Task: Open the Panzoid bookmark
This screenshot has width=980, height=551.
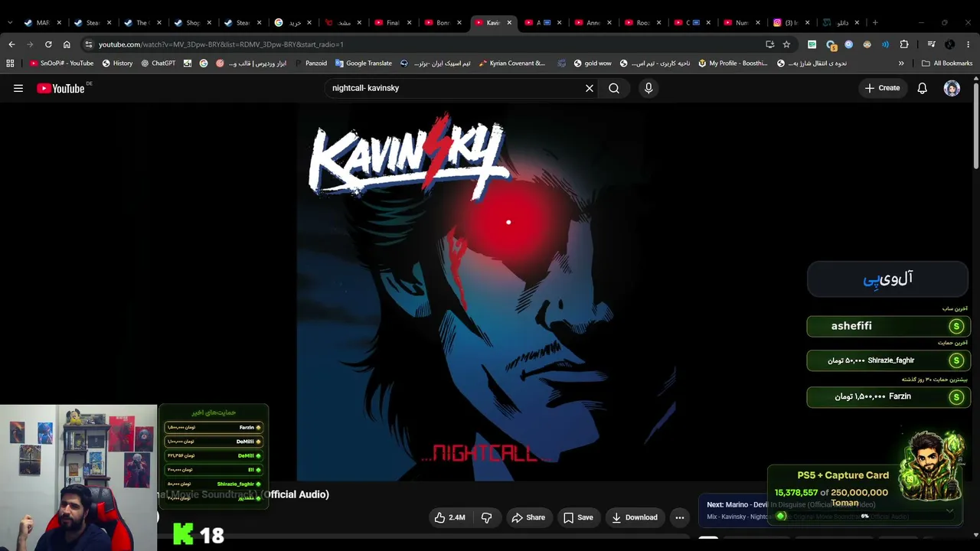Action: 310,64
